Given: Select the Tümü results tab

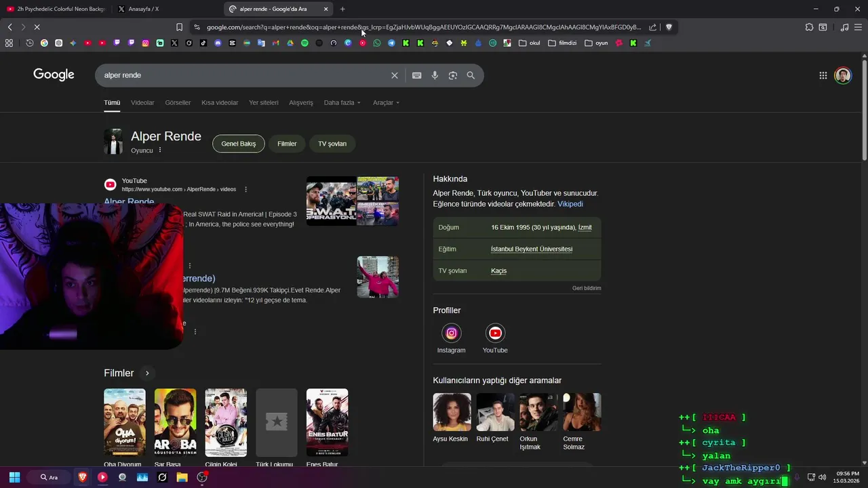Looking at the screenshot, I should tap(112, 102).
